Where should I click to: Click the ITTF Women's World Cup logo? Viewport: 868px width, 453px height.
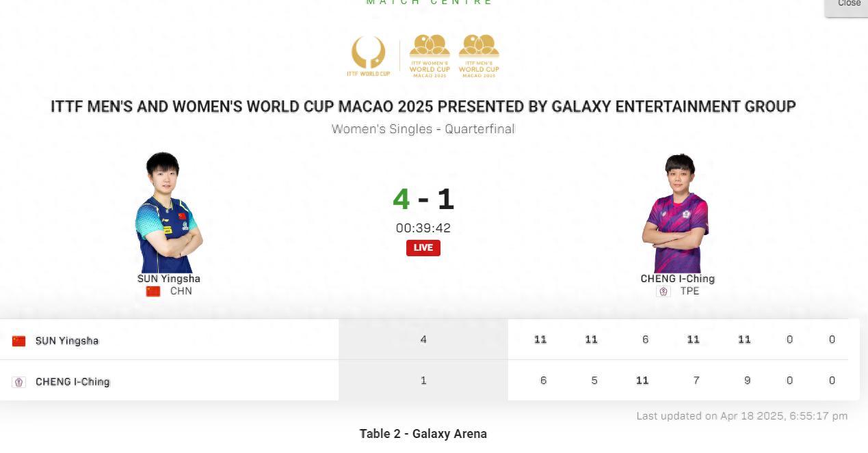click(430, 55)
